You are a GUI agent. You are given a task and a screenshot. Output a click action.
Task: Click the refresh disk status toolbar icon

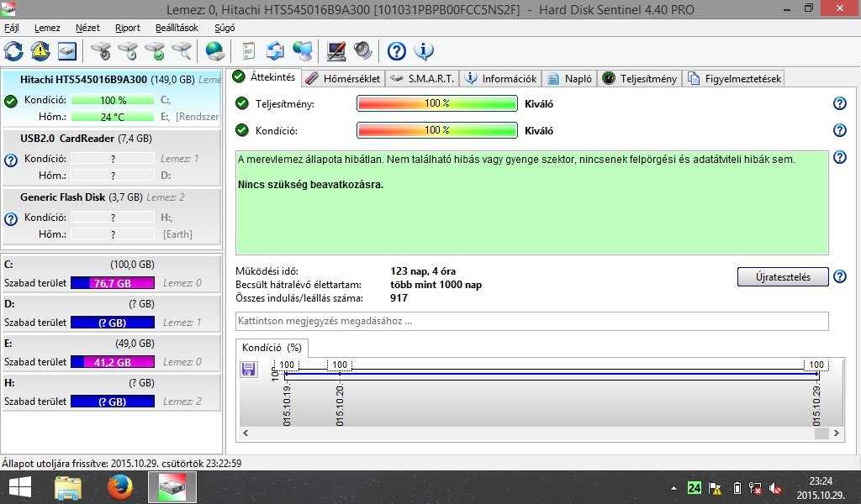tap(13, 51)
